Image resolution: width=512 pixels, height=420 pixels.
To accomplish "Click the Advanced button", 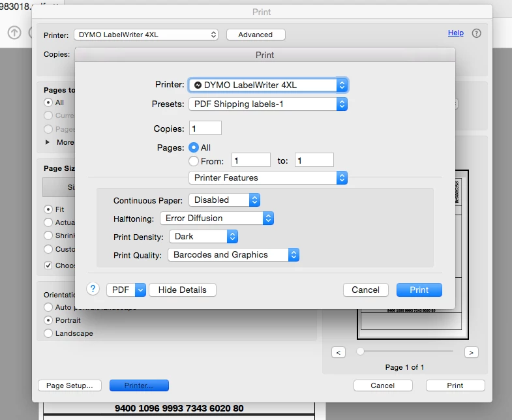I will coord(256,35).
